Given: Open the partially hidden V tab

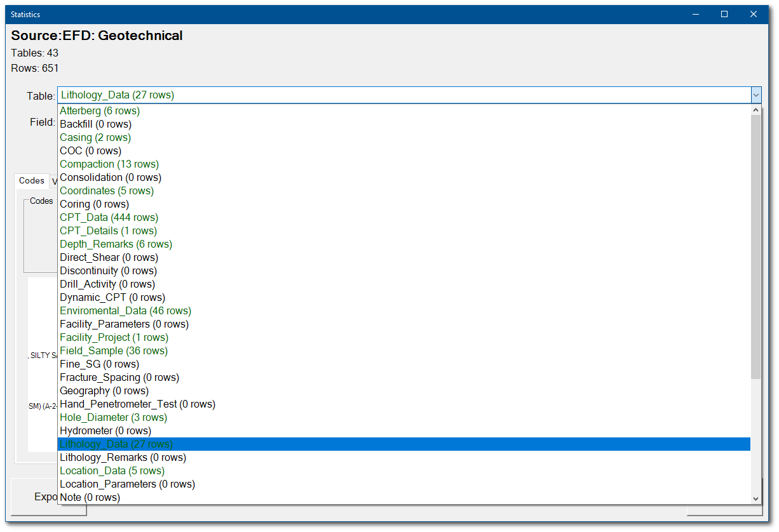Looking at the screenshot, I should click(55, 180).
